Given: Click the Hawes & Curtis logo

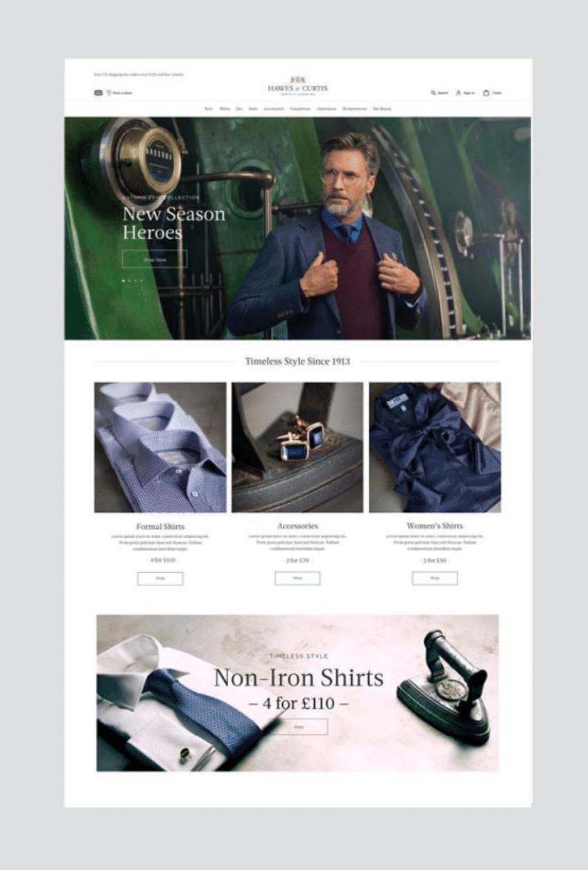Looking at the screenshot, I should pos(297,86).
